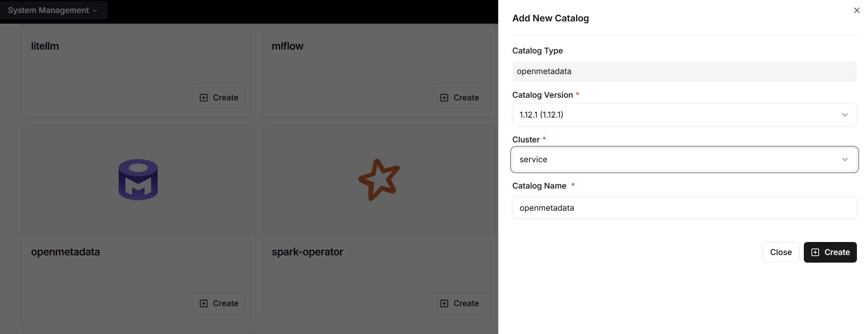Click the read-only Catalog Type field
Viewport: 868px width, 334px height.
tap(684, 71)
